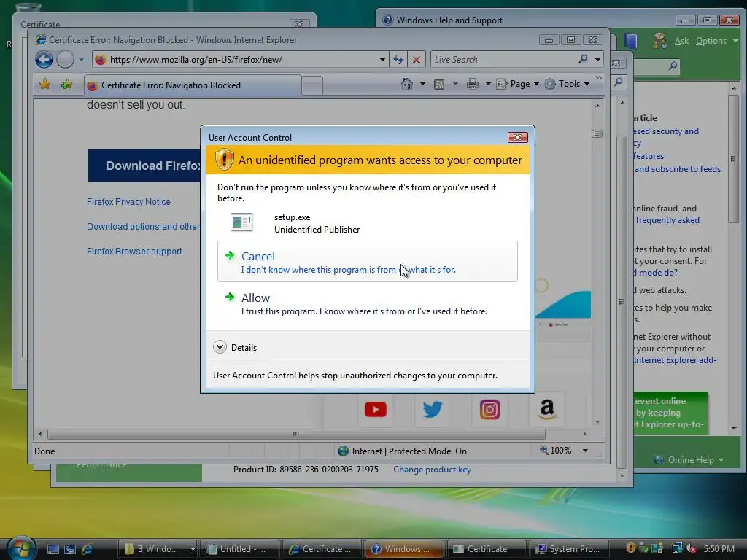The height and width of the screenshot is (560, 747).
Task: Click the IE horizontal scrollbar thumb
Action: [296, 434]
